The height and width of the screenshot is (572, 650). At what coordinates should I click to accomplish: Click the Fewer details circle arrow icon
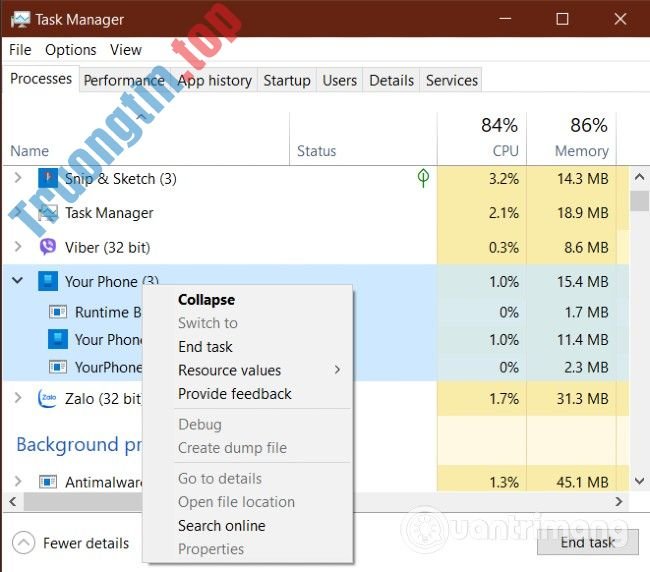23,543
